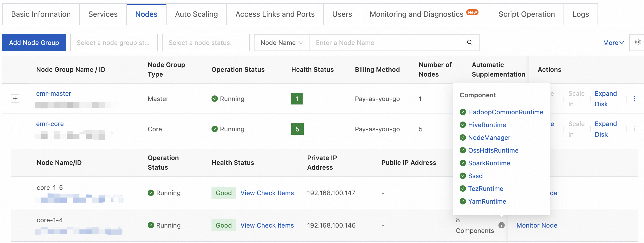Open the Node Name filter dropdown

tap(282, 43)
